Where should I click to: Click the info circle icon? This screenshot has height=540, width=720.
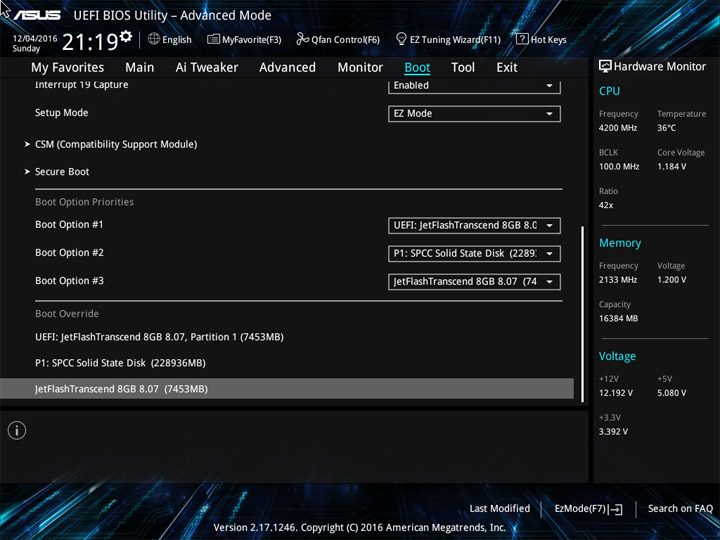[x=17, y=431]
